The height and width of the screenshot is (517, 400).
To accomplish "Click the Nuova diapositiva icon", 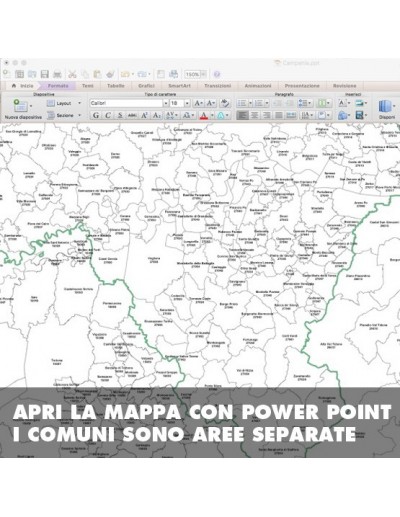I will [x=21, y=106].
